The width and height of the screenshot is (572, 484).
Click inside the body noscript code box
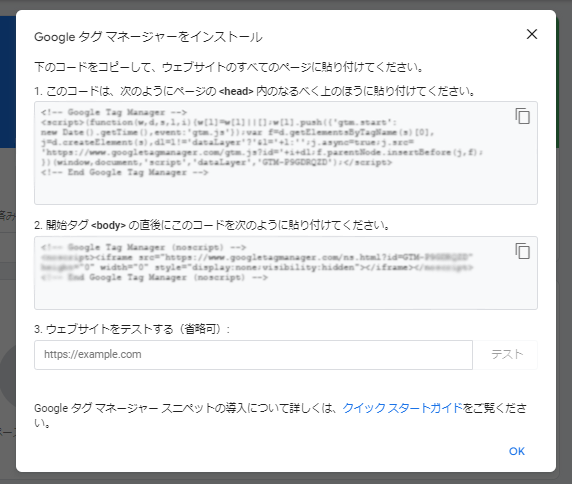[x=286, y=273]
